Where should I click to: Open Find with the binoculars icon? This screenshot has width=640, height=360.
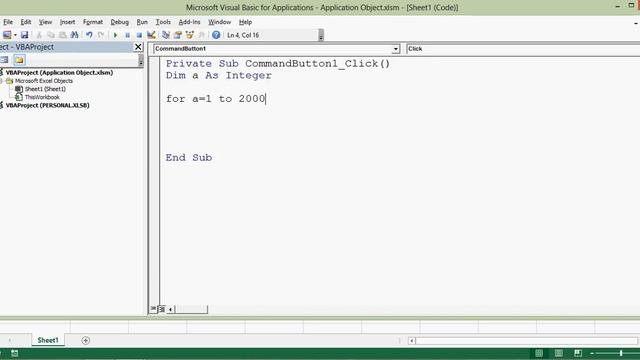point(74,35)
